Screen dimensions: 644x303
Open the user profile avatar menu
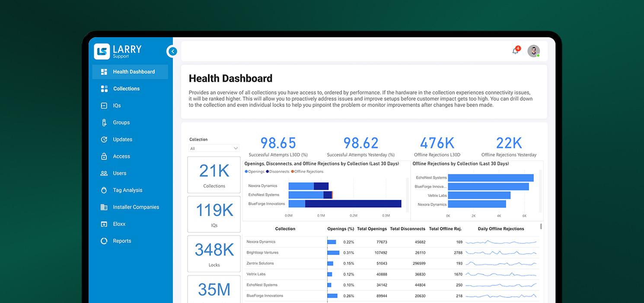click(x=533, y=51)
